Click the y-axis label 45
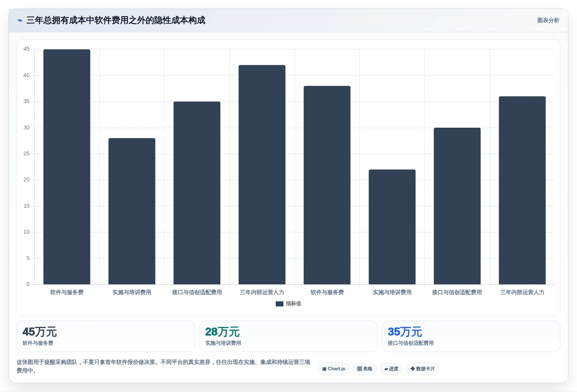The height and width of the screenshot is (392, 577). (26, 49)
